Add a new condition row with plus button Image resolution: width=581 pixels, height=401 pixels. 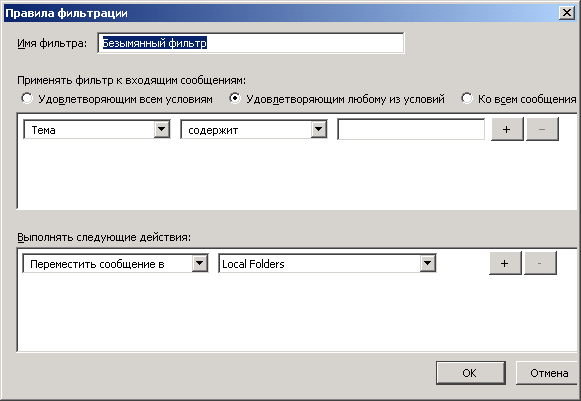pos(507,129)
